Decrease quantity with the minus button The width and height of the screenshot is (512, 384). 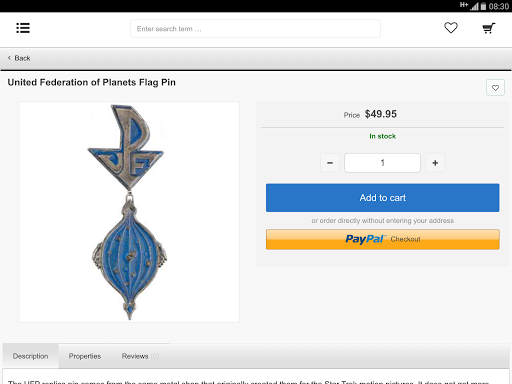pyautogui.click(x=330, y=163)
